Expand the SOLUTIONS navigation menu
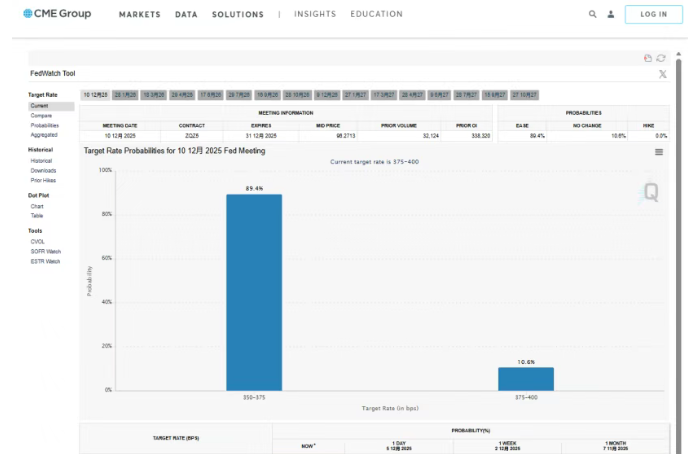688x454 pixels. pos(238,15)
